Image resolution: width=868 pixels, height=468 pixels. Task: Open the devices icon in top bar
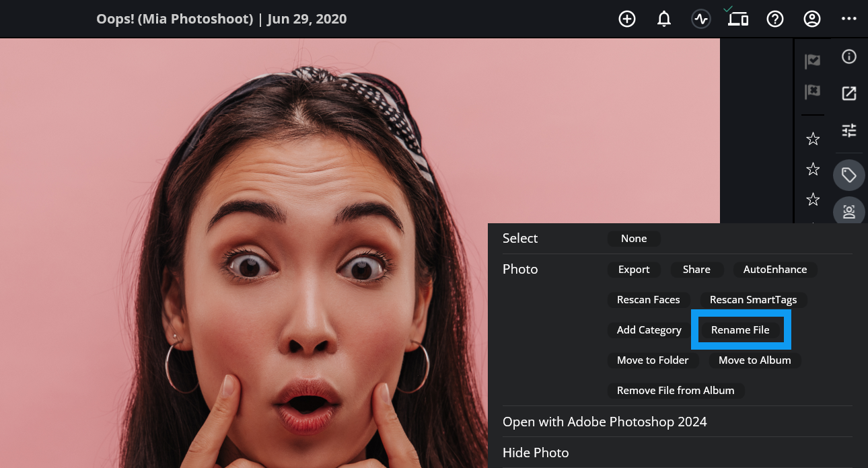point(738,19)
